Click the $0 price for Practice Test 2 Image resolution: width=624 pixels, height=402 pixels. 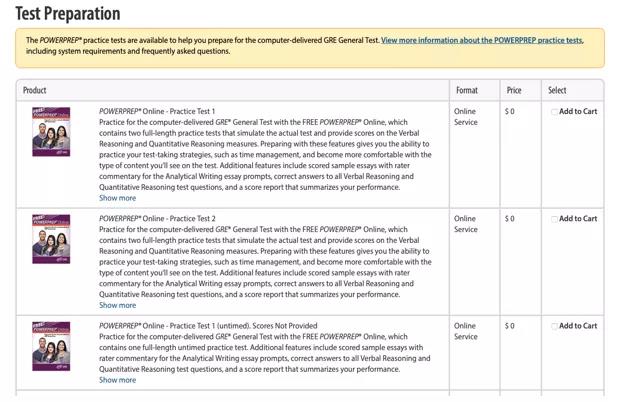pos(510,219)
